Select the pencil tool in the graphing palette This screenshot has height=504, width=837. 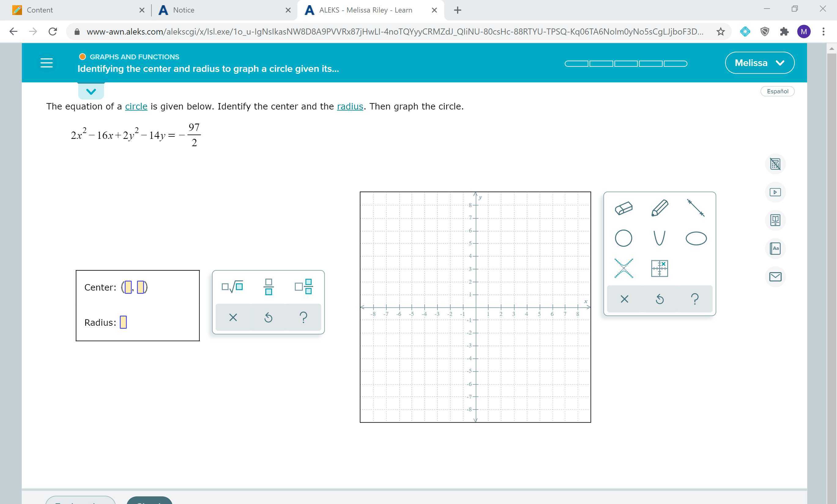click(660, 208)
